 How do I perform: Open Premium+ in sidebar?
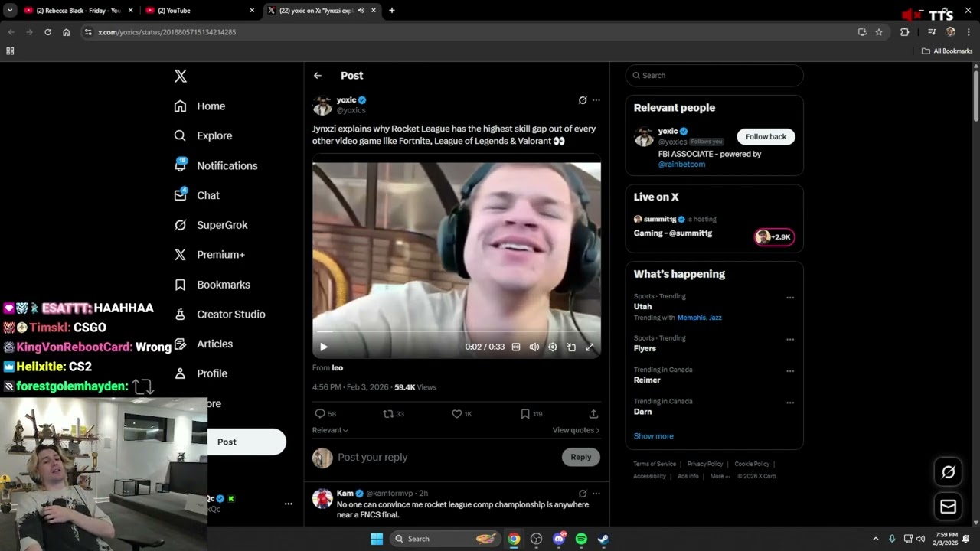tap(209, 255)
